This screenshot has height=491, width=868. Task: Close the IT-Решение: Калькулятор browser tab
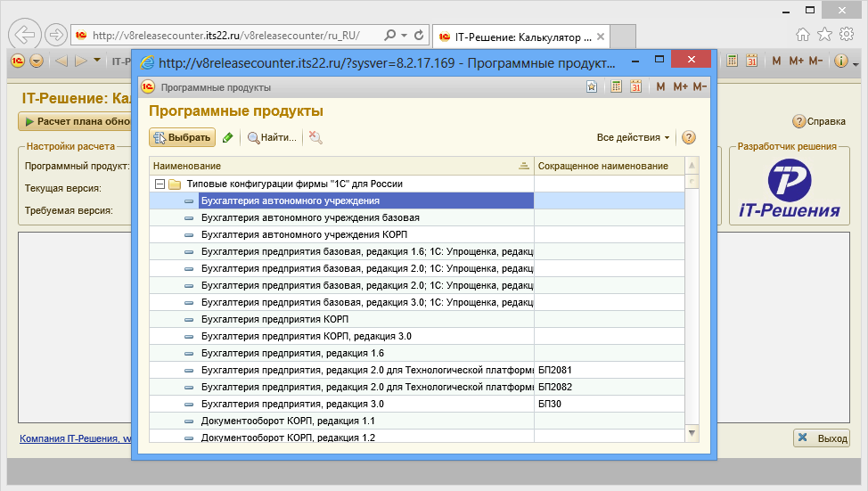(601, 37)
